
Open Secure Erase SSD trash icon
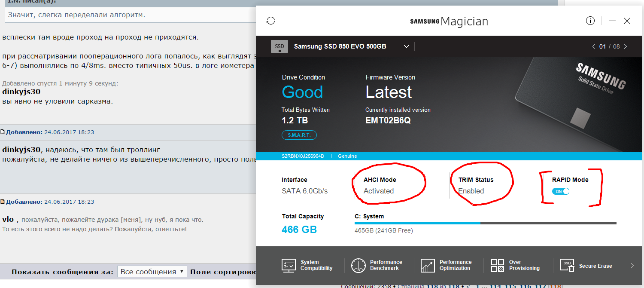[567, 265]
